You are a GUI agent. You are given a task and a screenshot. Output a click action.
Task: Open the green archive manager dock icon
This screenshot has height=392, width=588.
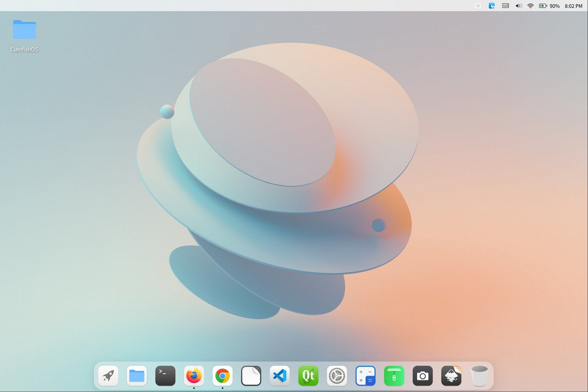[x=394, y=376]
